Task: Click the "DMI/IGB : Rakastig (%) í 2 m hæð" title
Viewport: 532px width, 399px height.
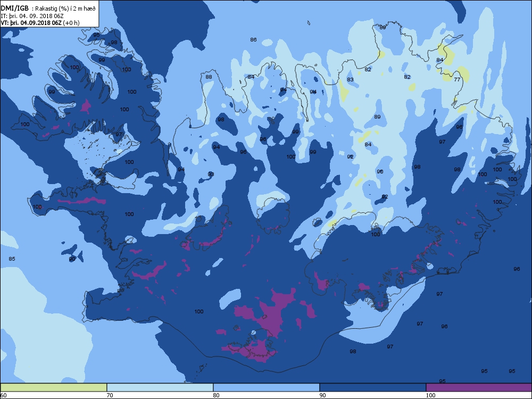Action: (48, 9)
